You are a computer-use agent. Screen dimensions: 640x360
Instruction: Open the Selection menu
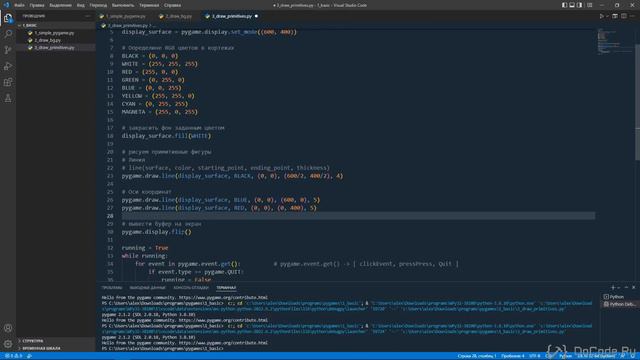pyautogui.click(x=60, y=5)
